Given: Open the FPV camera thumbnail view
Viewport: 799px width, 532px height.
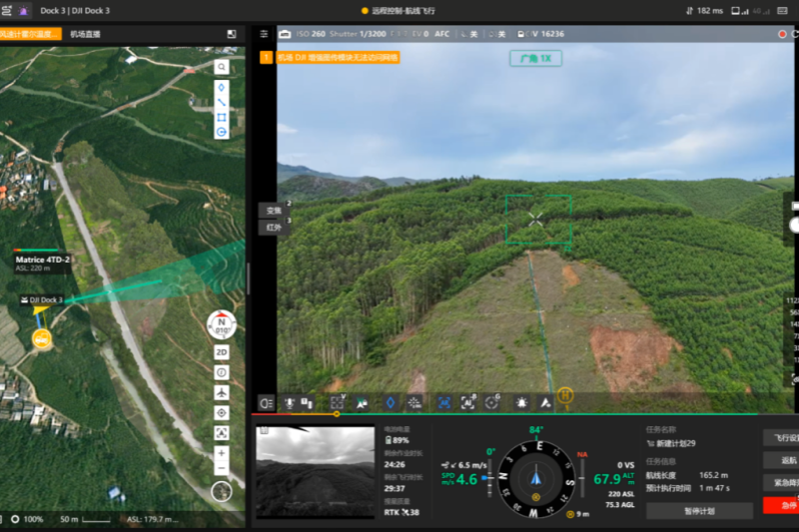Looking at the screenshot, I should [316, 457].
